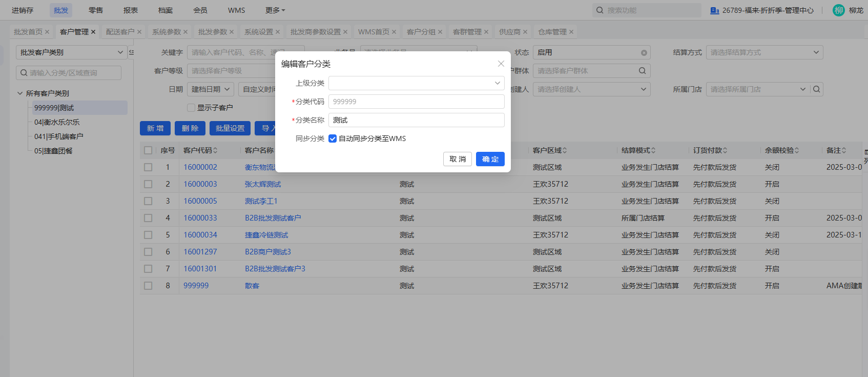Click 删除 button

click(x=190, y=128)
